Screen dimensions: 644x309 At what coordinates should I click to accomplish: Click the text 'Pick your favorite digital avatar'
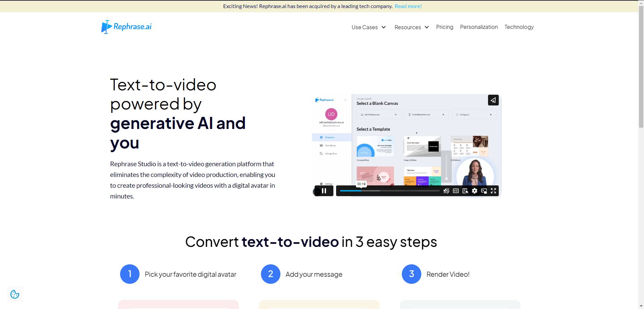(x=191, y=274)
